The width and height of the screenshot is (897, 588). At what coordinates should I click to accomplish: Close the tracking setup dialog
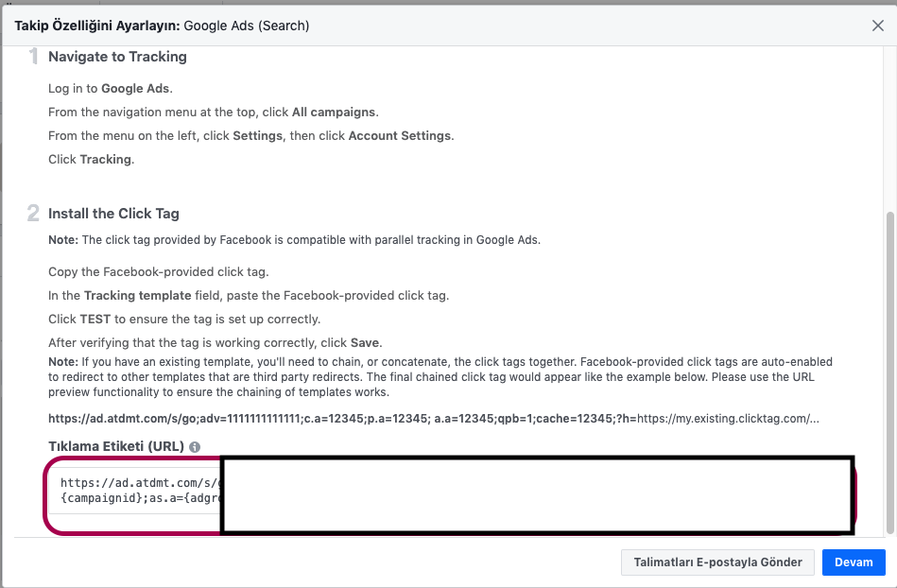pos(877,26)
